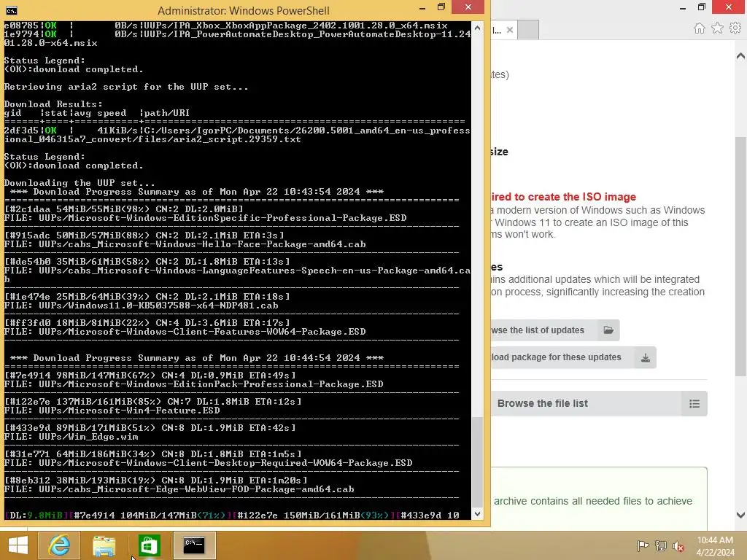Click the 'Download Results:' console line
This screenshot has height=560, width=747.
coord(53,104)
